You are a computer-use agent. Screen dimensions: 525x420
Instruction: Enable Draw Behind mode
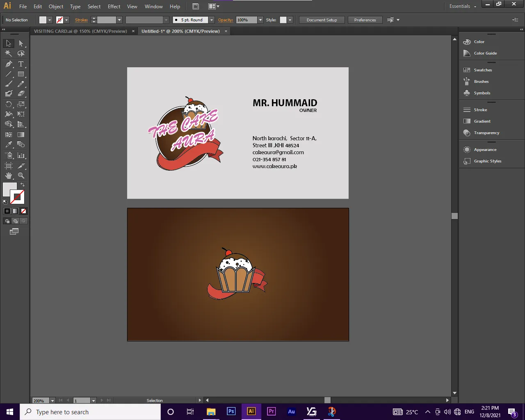[x=15, y=221]
